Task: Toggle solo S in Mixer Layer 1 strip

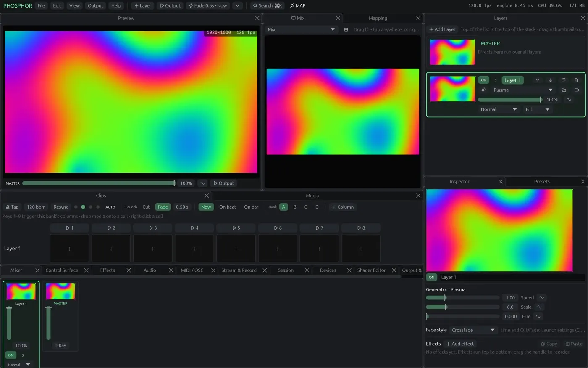Action: 23,355
